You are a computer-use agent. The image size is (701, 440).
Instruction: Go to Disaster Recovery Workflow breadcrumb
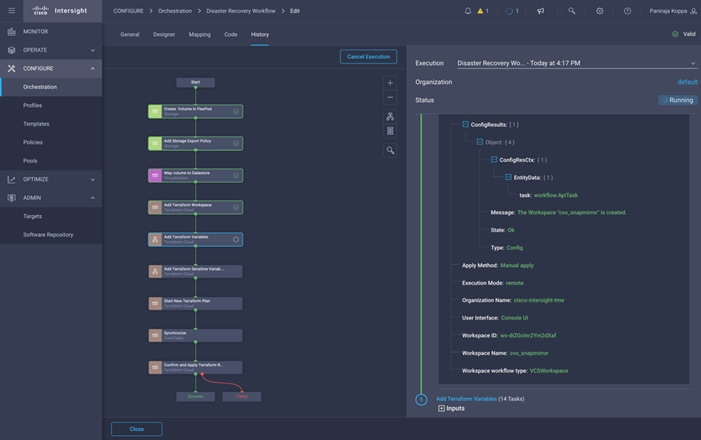pyautogui.click(x=241, y=11)
